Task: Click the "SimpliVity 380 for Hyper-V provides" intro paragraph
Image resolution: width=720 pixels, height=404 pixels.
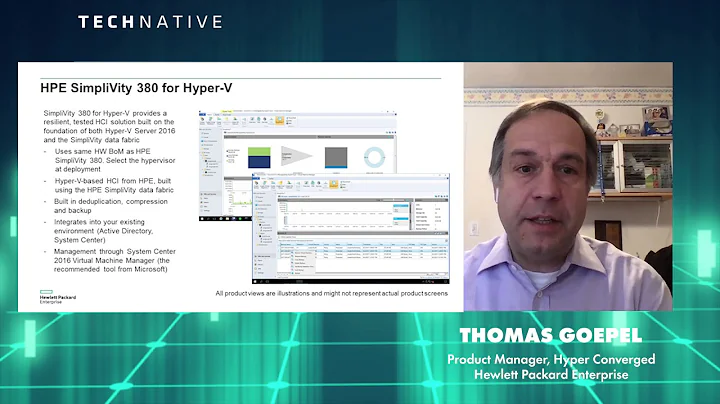Action: point(109,126)
